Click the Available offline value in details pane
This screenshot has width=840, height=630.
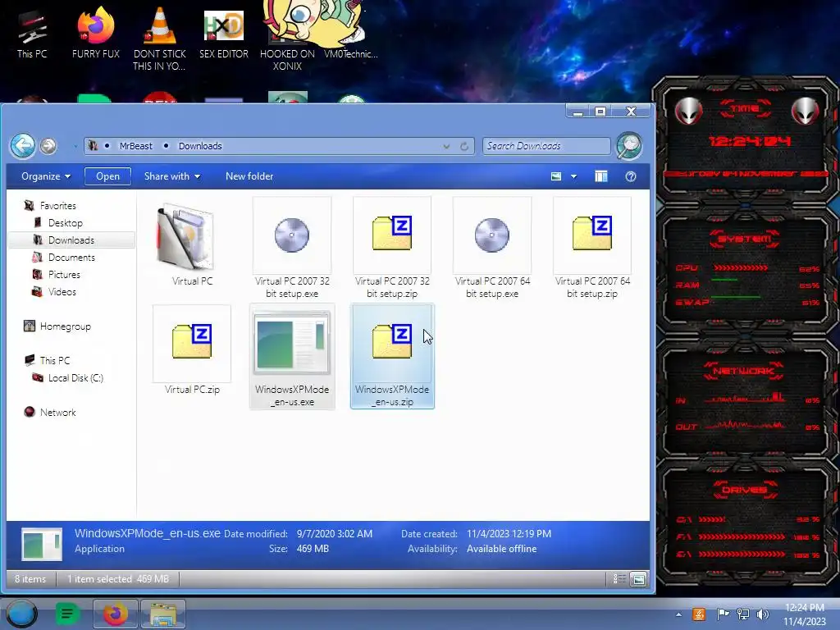[501, 549]
